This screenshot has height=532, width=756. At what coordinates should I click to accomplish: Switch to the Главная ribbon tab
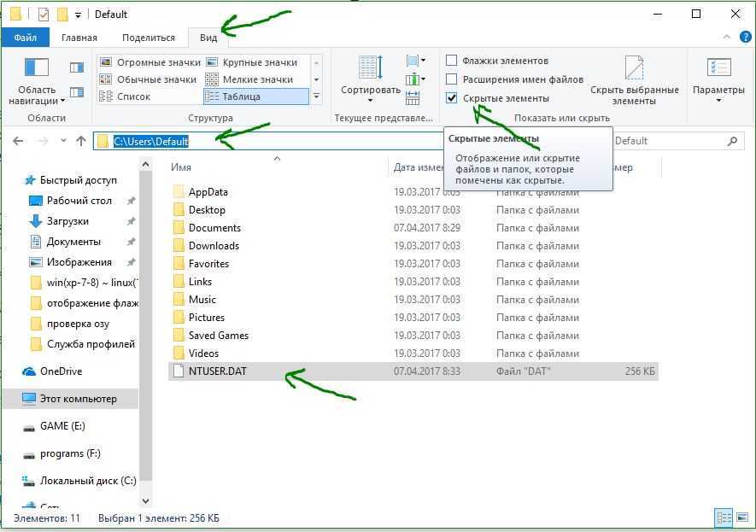click(79, 38)
